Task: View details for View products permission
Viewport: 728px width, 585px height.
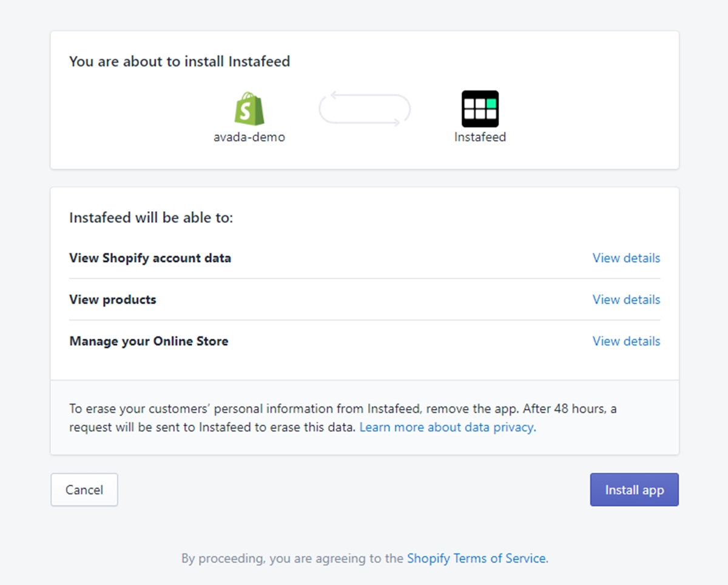Action: coord(626,299)
